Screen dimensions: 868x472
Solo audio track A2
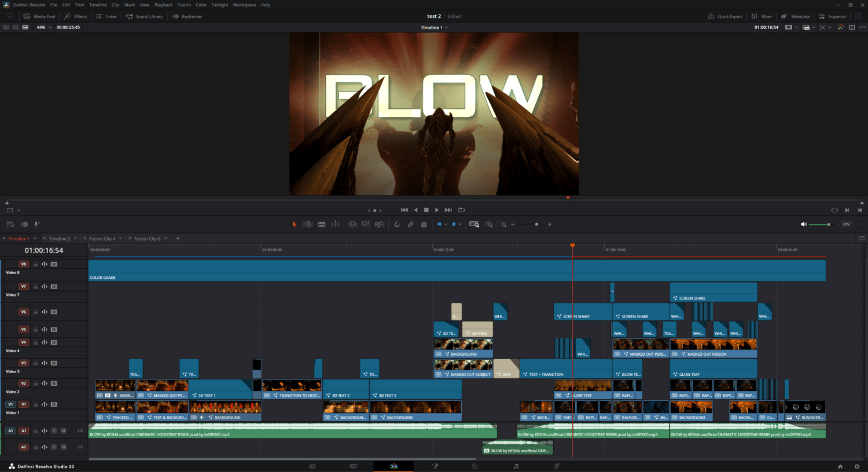click(54, 447)
